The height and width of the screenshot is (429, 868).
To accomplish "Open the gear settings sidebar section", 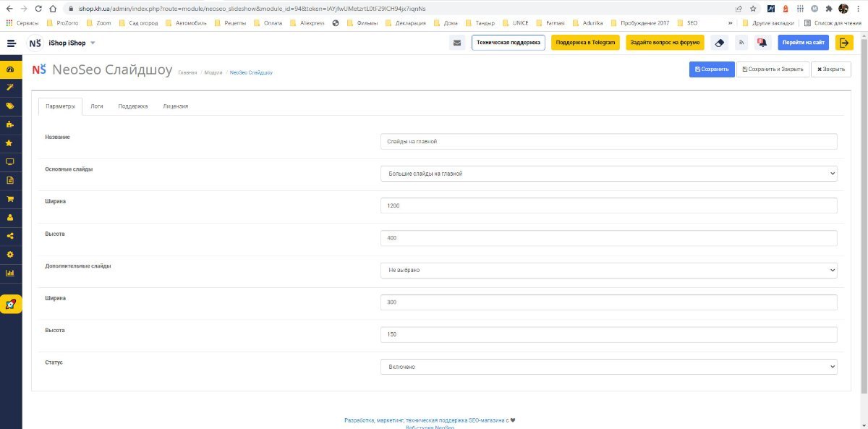I will [10, 255].
